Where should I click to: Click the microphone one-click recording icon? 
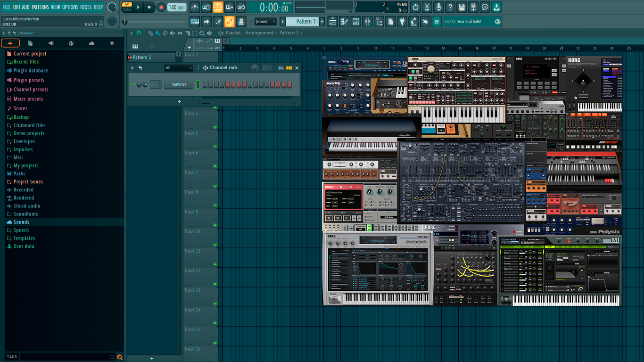click(438, 7)
